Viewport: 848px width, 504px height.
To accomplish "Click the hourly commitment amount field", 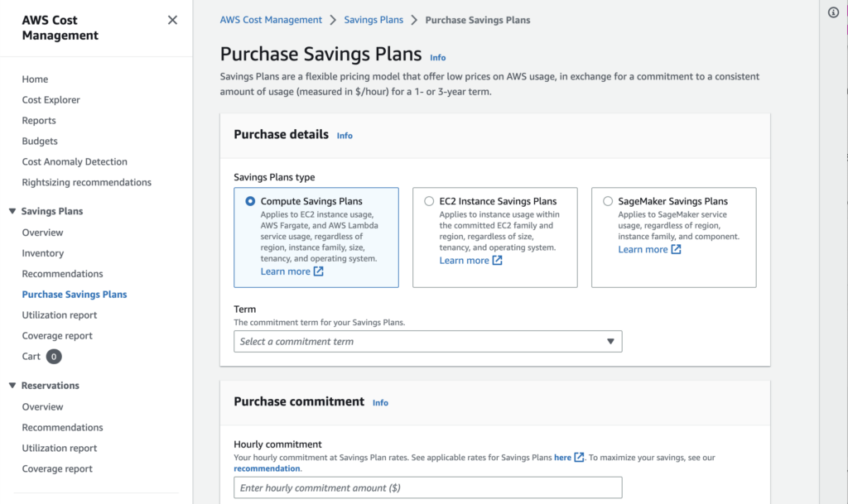I will pyautogui.click(x=428, y=487).
